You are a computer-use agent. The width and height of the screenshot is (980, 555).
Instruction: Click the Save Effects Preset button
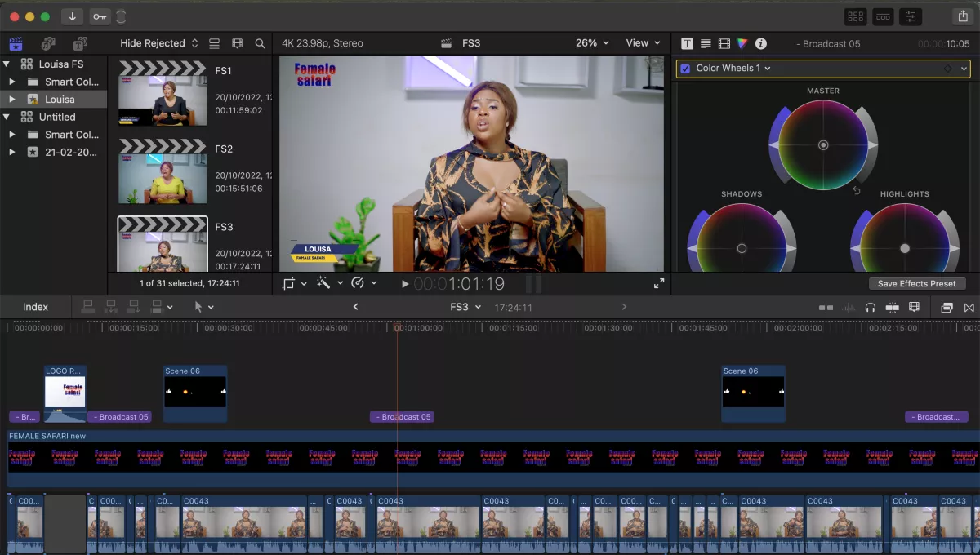[x=916, y=283]
